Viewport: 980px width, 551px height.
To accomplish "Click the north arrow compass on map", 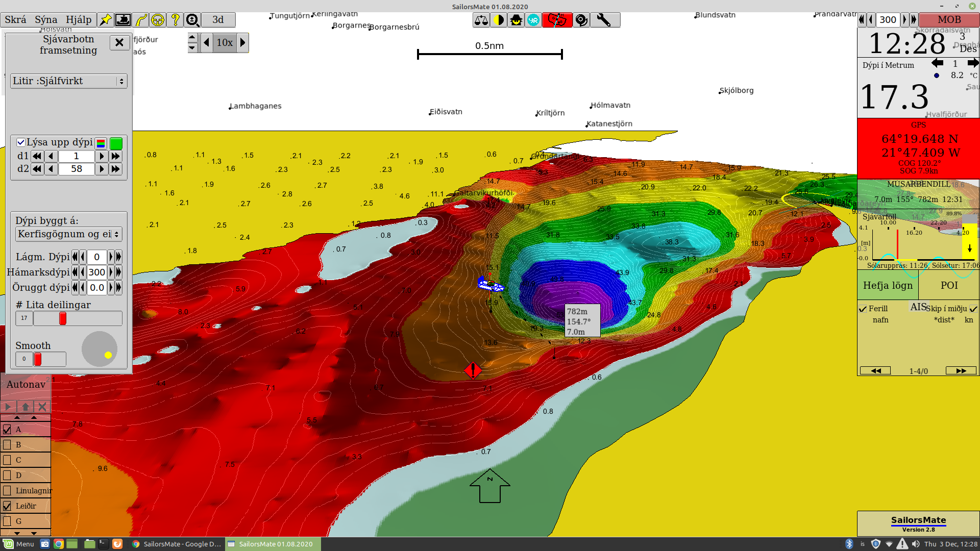I will [489, 486].
